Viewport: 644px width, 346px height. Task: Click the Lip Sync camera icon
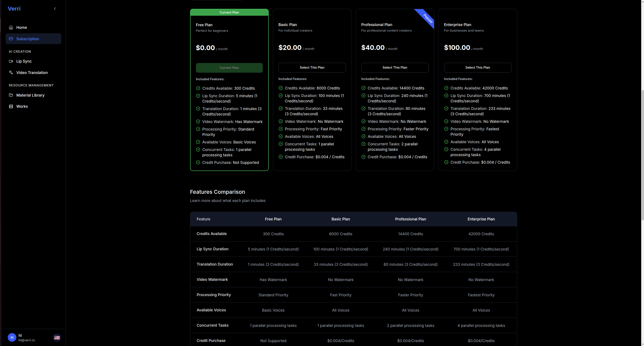(x=11, y=61)
